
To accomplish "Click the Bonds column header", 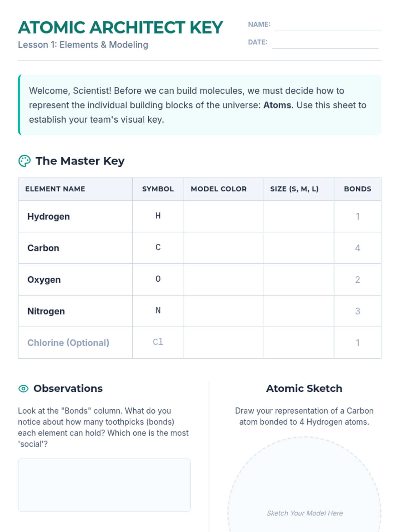I will tap(357, 189).
